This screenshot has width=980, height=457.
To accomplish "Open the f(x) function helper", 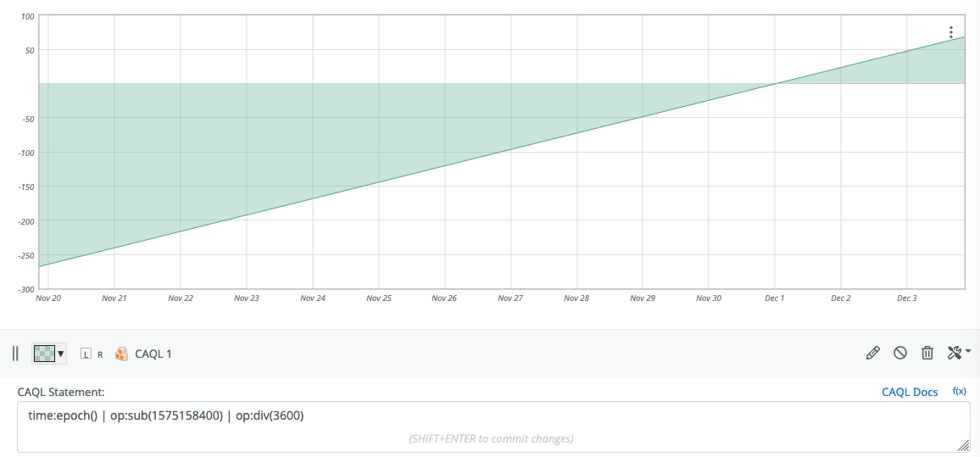I will [960, 392].
